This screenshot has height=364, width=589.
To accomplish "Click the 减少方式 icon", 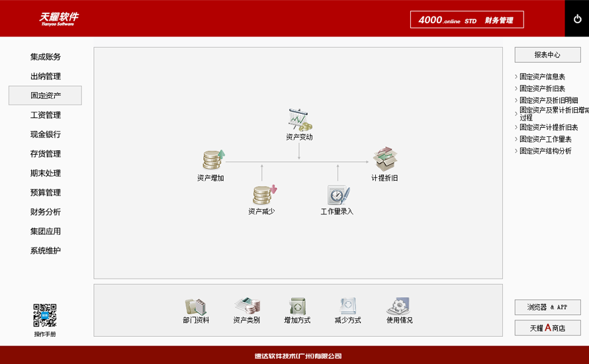I will click(x=348, y=306).
